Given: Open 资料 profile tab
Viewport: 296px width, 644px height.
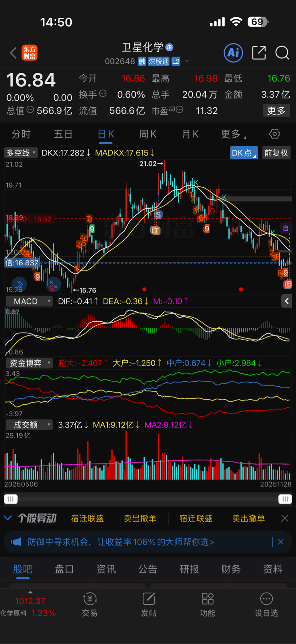Looking at the screenshot, I should click(272, 569).
